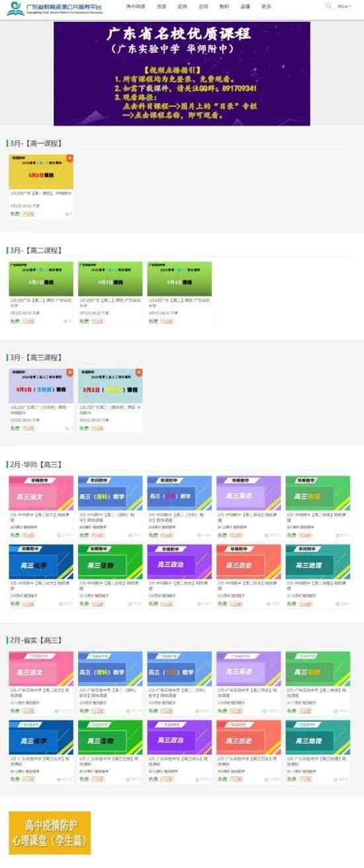The width and height of the screenshot is (364, 868).
Task: Open the search icon in the header
Action: tap(329, 6)
